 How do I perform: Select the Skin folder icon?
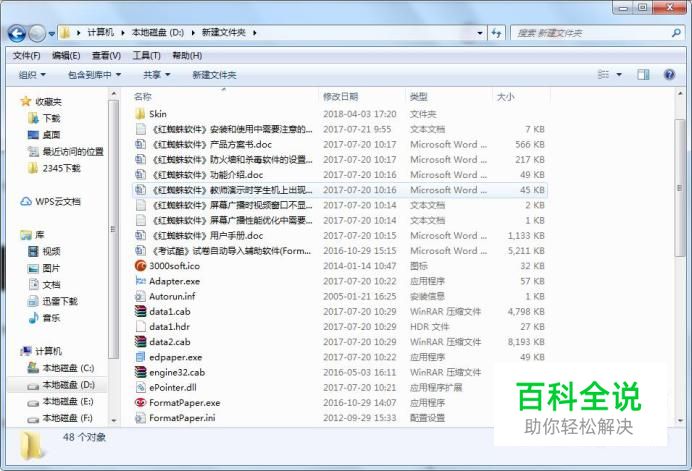click(x=140, y=114)
